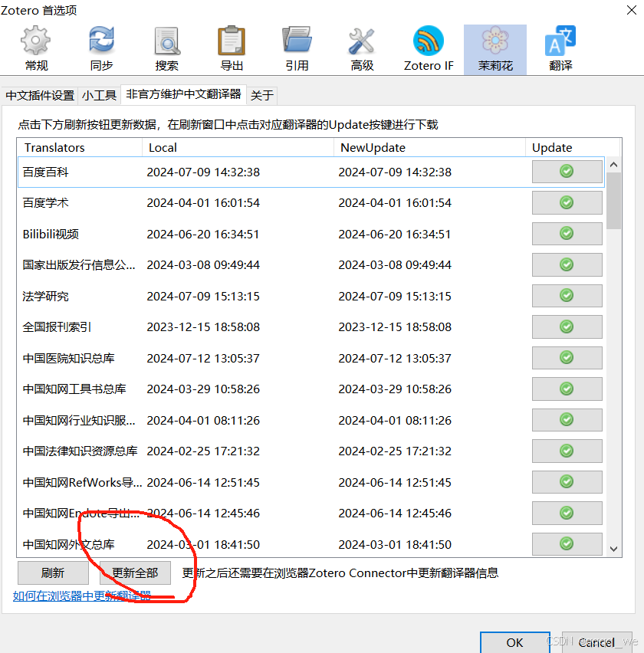Screen dimensions: 644x653
Task: Click the update button for 中国法律知识资源总库
Action: 567,451
